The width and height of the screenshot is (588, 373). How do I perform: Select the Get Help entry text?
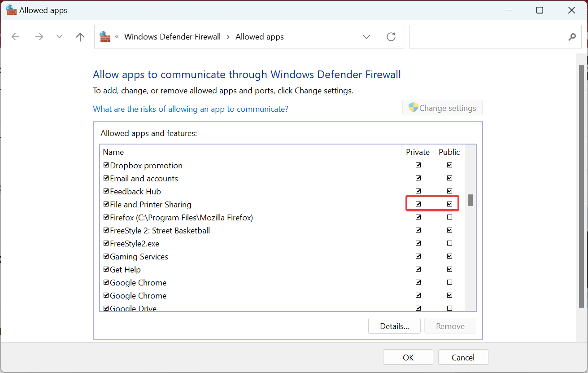point(125,270)
